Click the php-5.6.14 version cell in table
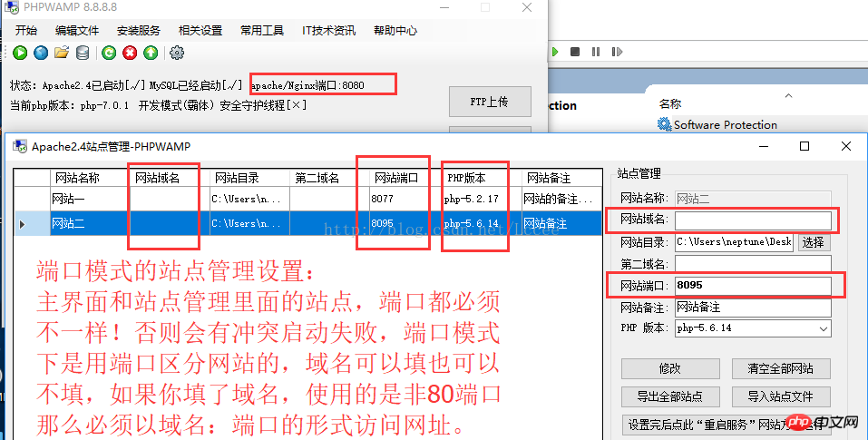Viewport: 868px width, 440px height. (482, 223)
